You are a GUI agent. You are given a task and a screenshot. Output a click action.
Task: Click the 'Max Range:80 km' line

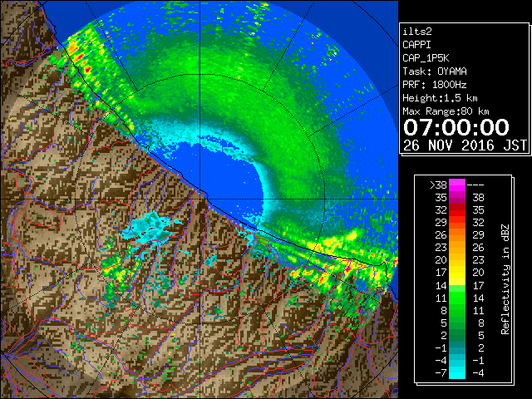[x=446, y=111]
